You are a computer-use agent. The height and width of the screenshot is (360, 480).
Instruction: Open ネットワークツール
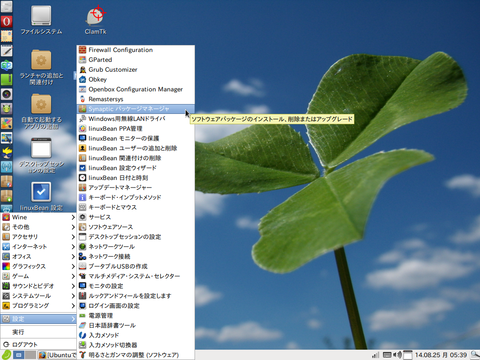(136, 247)
